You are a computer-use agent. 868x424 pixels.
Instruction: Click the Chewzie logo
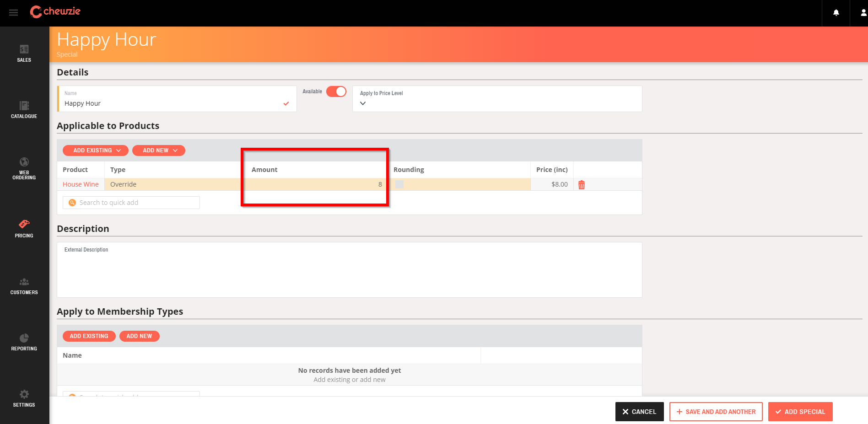click(x=55, y=11)
